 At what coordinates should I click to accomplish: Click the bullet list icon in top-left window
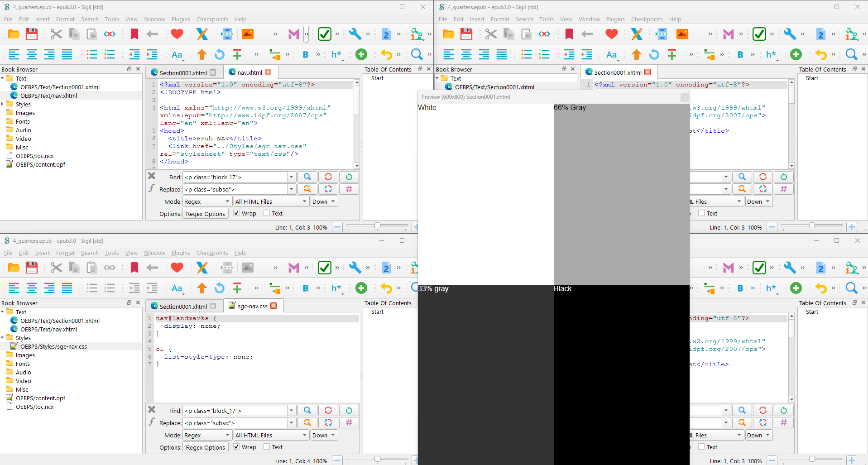(92, 55)
